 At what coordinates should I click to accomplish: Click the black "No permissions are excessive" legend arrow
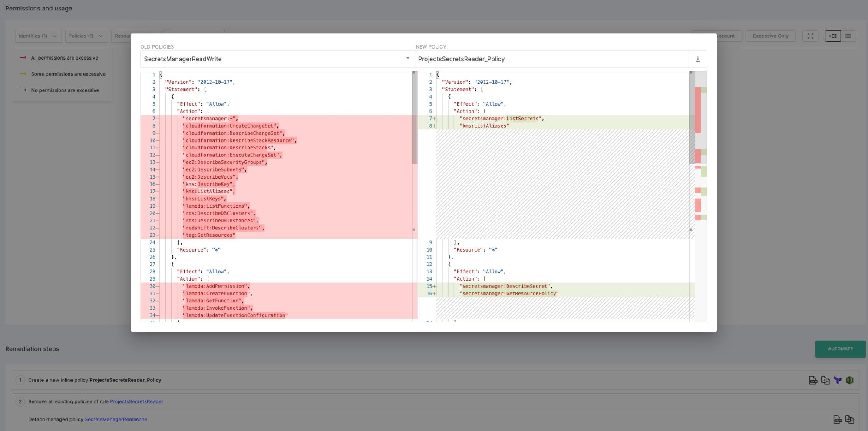tap(23, 90)
